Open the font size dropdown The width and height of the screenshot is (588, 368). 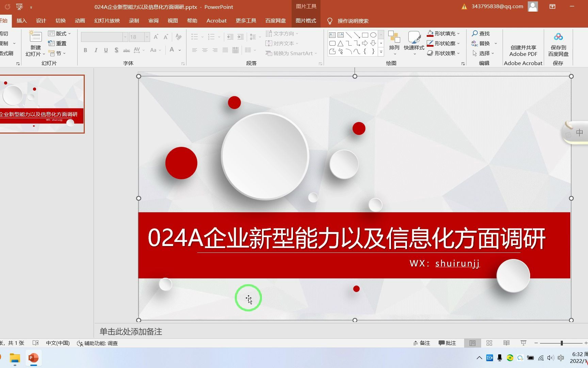pos(147,36)
